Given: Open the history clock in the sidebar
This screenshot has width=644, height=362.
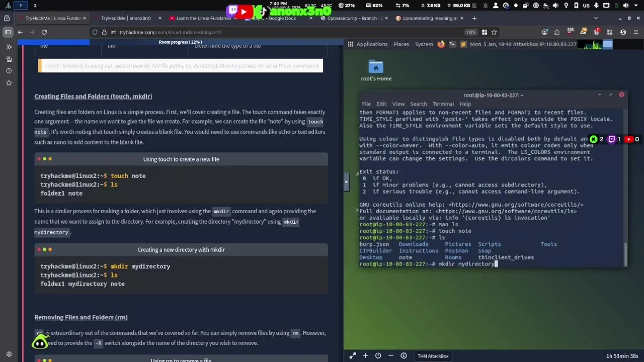Looking at the screenshot, I should [x=9, y=71].
